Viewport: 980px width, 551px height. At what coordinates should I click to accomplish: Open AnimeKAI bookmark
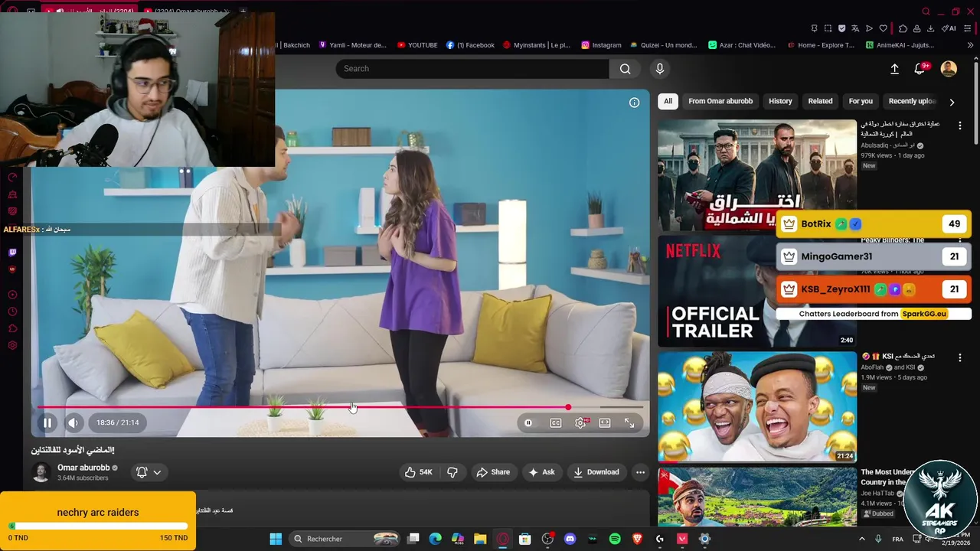click(900, 45)
